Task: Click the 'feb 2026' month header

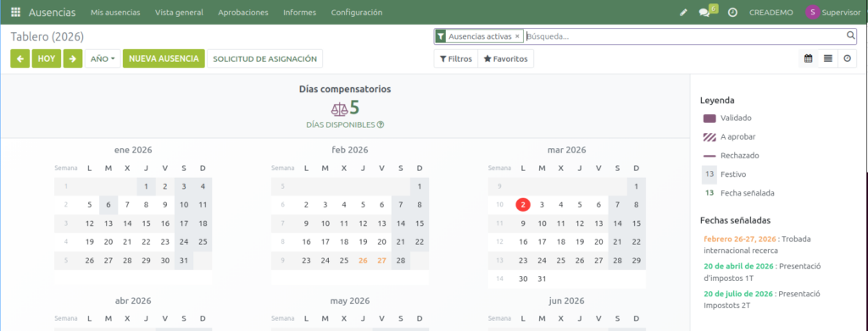Action: 350,150
